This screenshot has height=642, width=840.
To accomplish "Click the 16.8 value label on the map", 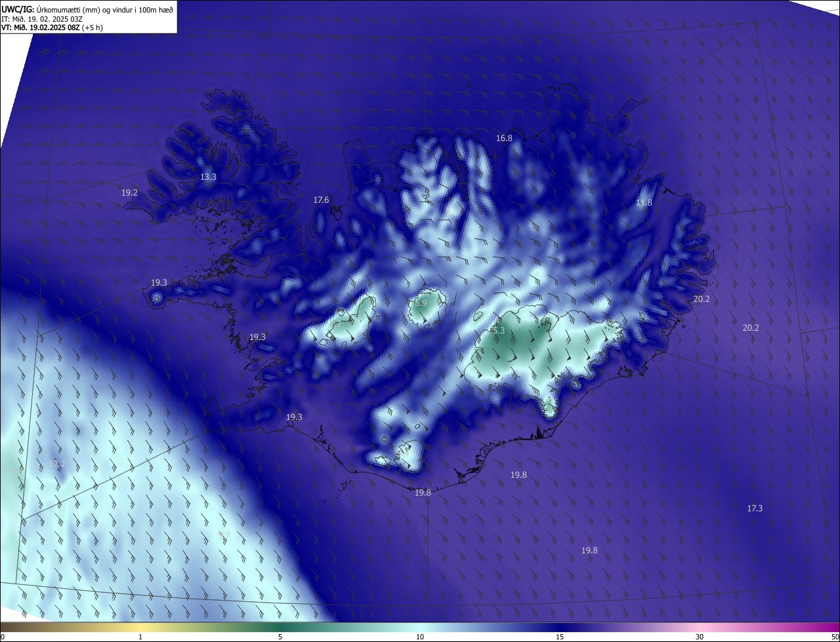I will 504,139.
